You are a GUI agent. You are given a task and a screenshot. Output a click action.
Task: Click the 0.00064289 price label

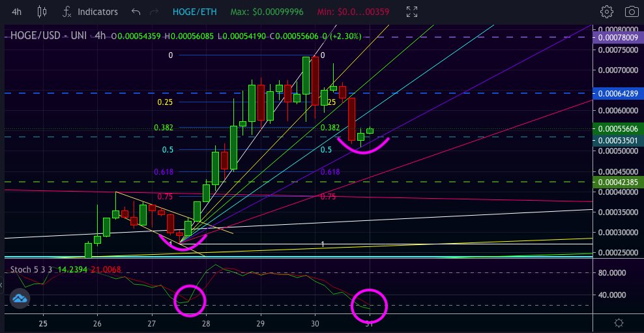(618, 94)
